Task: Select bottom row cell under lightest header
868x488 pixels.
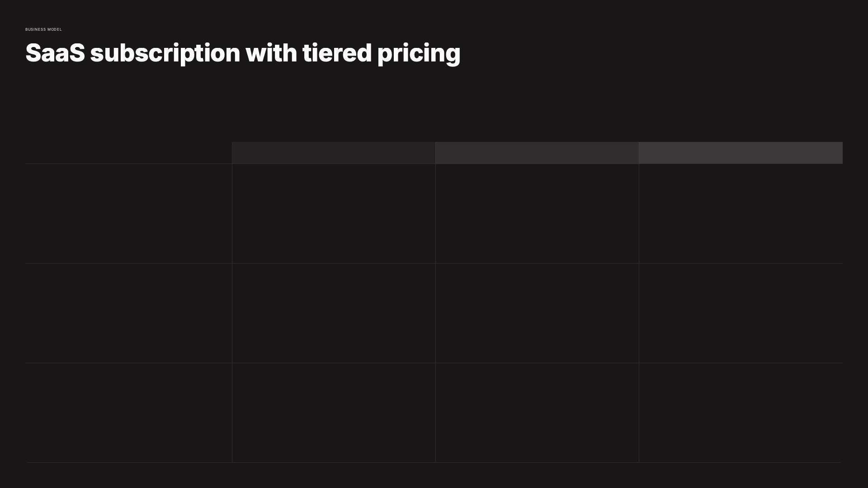Action: click(741, 412)
